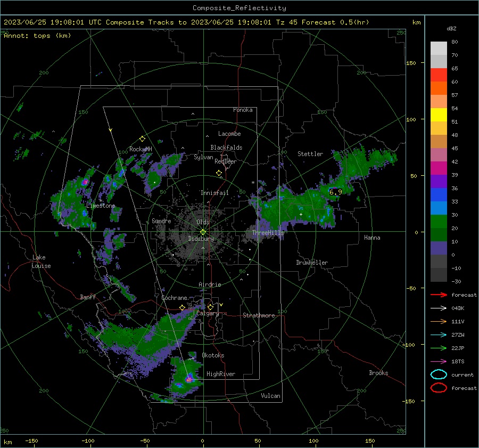Click the 6.9 storm top annotation
This screenshot has width=479, height=448.
pos(335,192)
